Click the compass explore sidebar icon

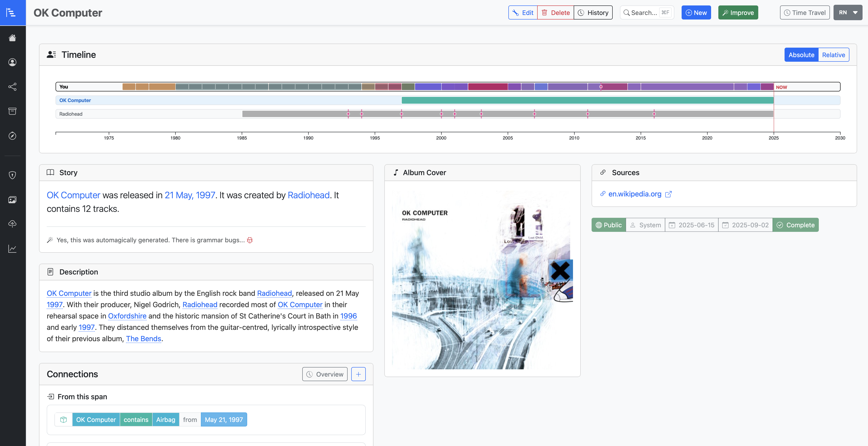[x=12, y=136]
